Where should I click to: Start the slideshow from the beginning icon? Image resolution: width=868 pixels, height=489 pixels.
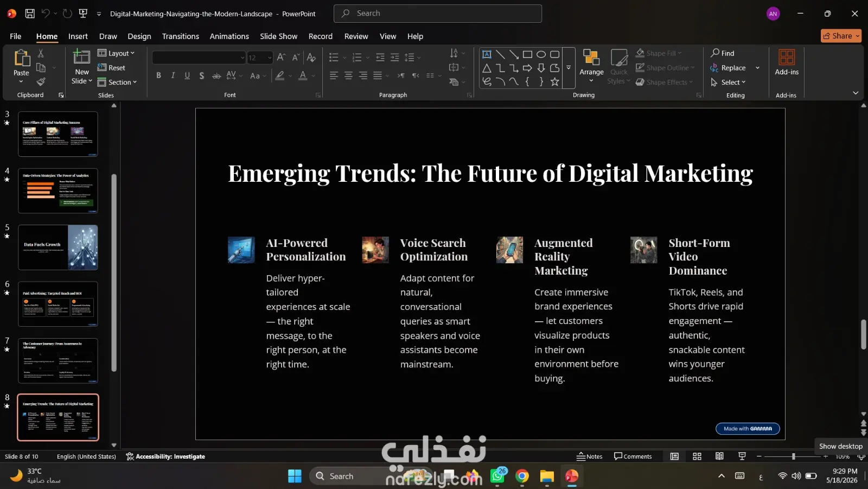point(83,14)
